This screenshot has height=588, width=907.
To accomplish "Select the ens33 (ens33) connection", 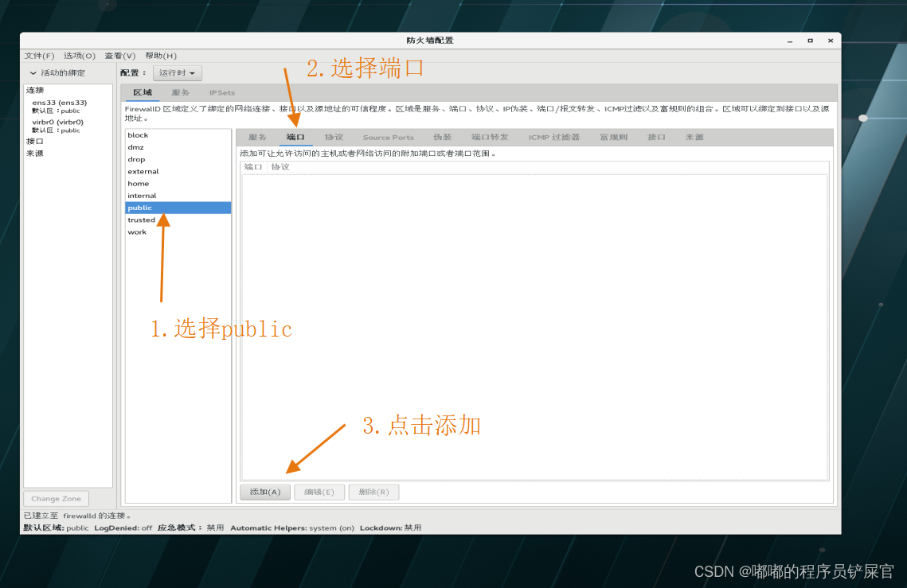I will point(60,107).
